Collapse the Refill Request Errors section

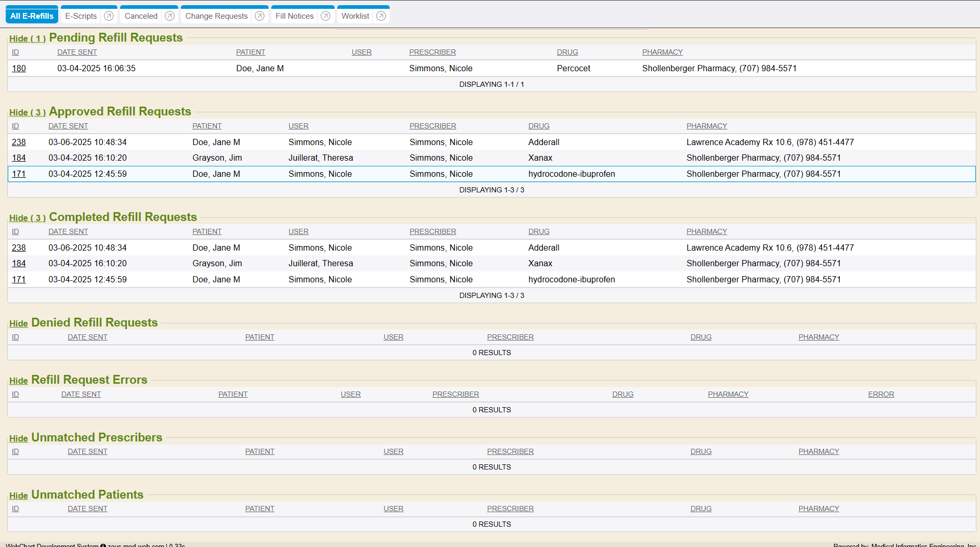[18, 381]
